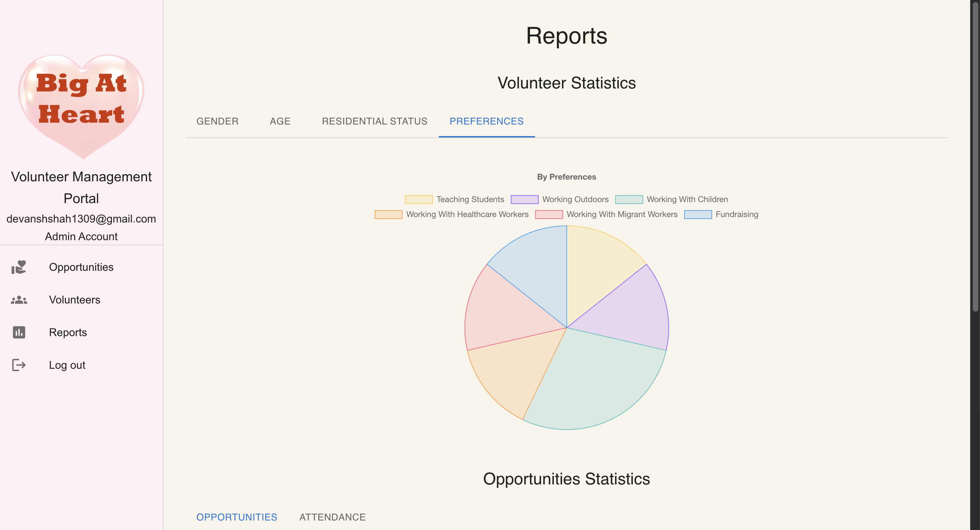Open Volunteers page from sidebar
Viewport: 980px width, 530px height.
pyautogui.click(x=75, y=300)
